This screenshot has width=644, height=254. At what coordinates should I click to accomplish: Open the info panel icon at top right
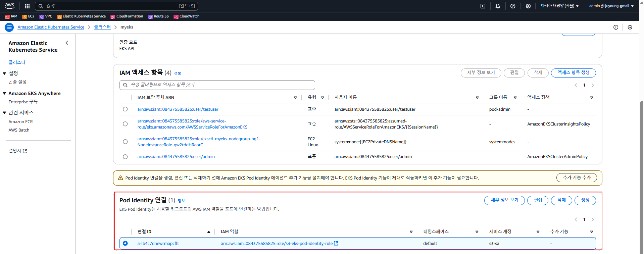616,27
